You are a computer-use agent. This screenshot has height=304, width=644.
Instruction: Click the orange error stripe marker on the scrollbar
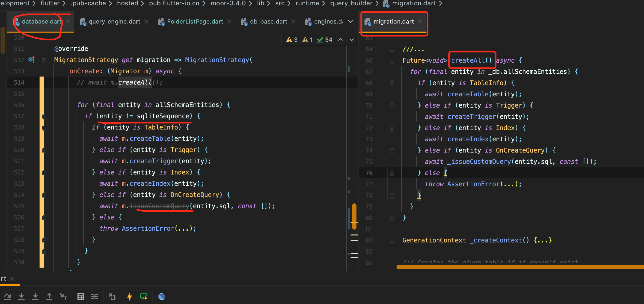coord(354,216)
